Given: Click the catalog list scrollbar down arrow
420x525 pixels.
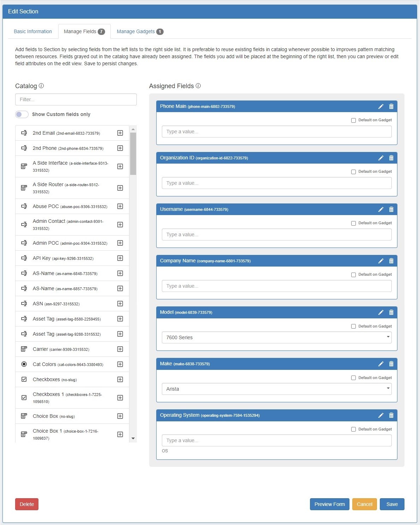Looking at the screenshot, I should 133,438.
